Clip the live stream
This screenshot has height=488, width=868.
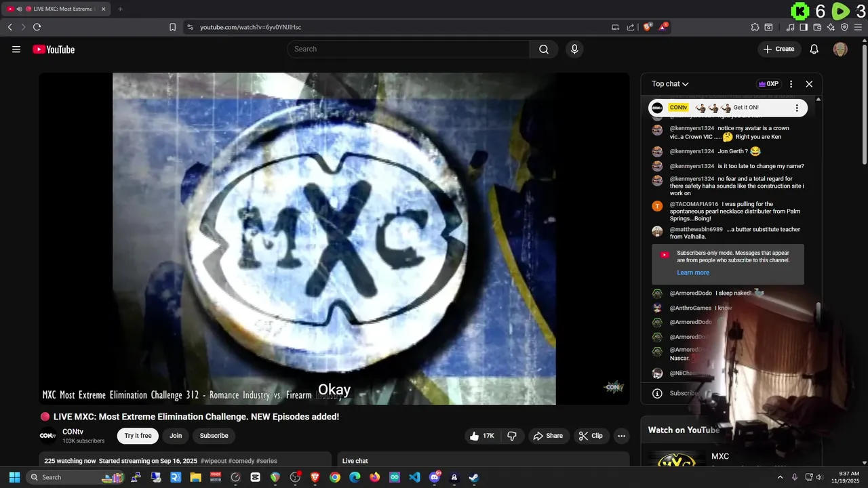[x=591, y=436]
